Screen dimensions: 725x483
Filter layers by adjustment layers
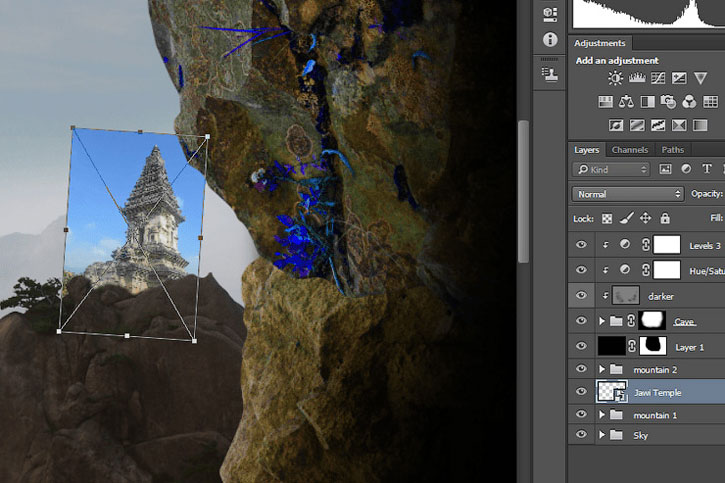(686, 169)
